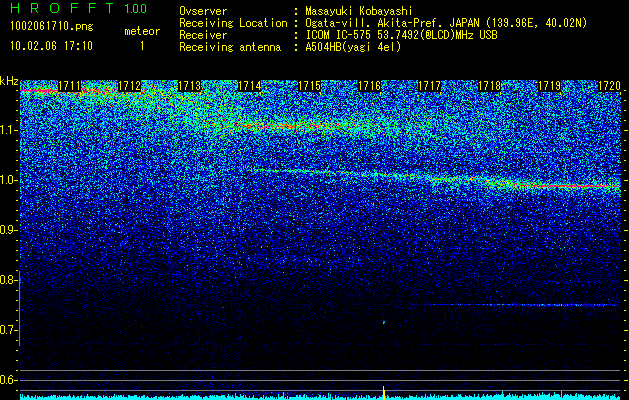This screenshot has width=629, height=400.
Task: Click the 1720 time marker
Action: click(x=609, y=86)
